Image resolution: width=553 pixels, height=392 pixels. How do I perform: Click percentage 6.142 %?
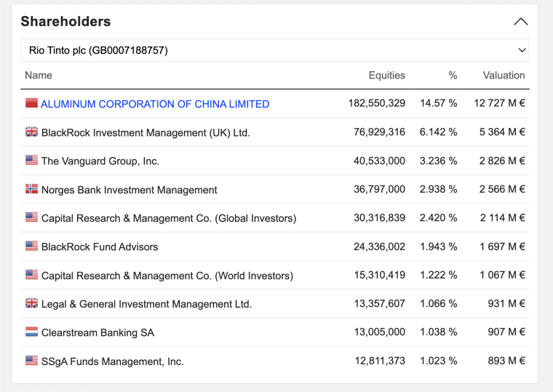click(x=438, y=132)
